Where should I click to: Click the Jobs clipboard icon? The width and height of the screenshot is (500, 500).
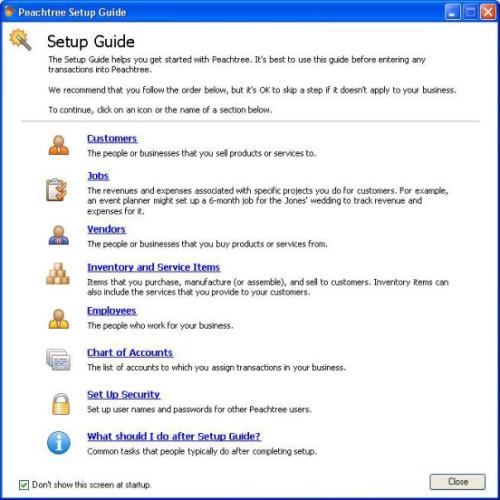pos(57,190)
